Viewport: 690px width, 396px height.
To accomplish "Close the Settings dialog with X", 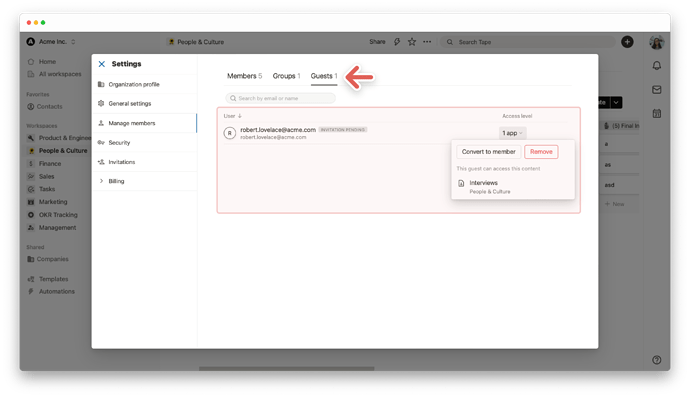I will pyautogui.click(x=102, y=64).
